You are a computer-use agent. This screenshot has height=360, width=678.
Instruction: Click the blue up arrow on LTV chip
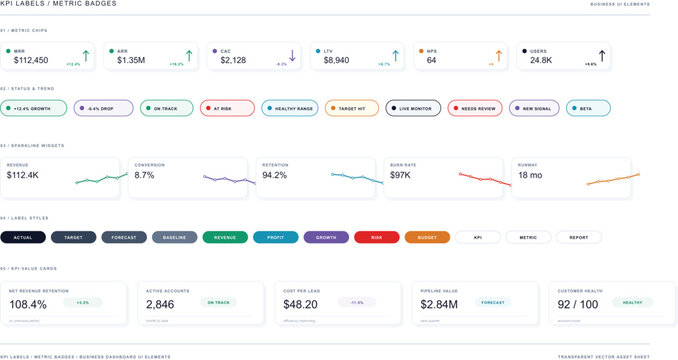pos(395,56)
